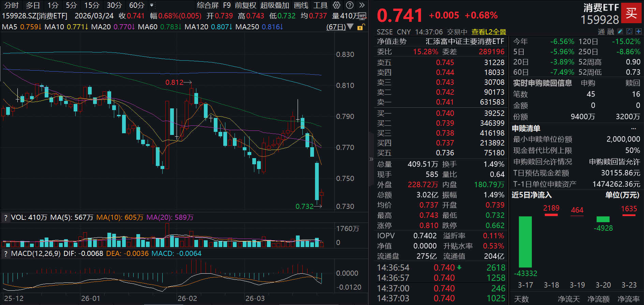This screenshot has height=305, width=644.
Task: Collapse the right side quote panel
Action: pos(371,159)
